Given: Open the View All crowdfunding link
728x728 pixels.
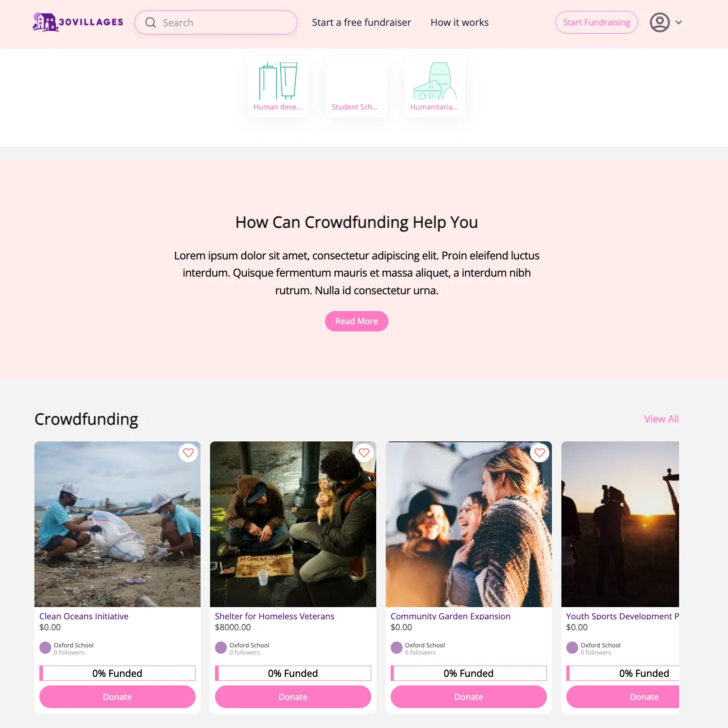Looking at the screenshot, I should point(661,419).
